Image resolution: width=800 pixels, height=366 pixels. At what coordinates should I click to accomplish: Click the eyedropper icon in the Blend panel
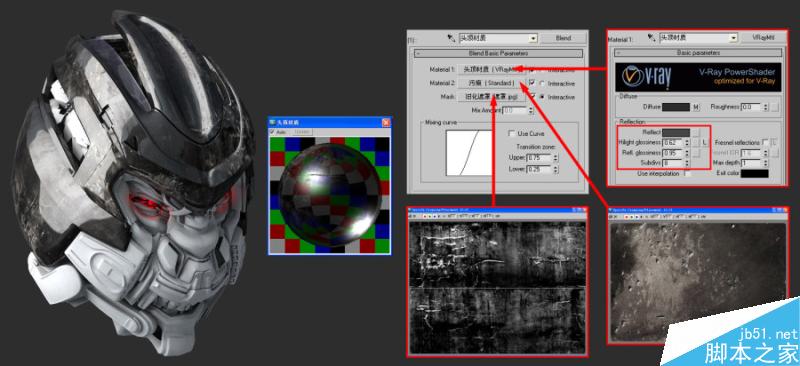[x=451, y=38]
